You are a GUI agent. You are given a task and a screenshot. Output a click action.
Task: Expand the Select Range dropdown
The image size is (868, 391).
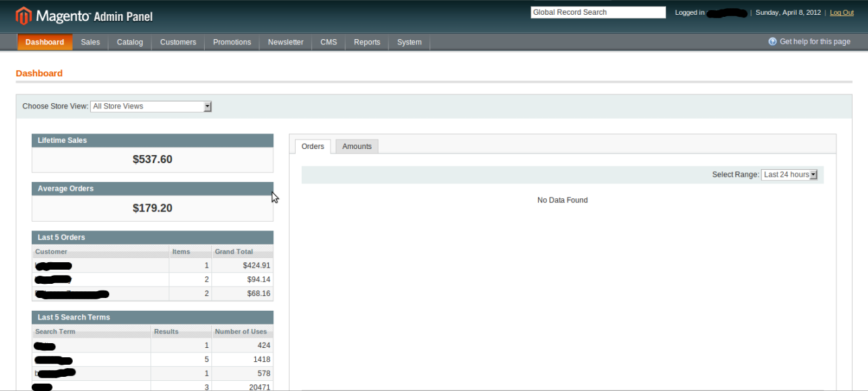pos(789,175)
